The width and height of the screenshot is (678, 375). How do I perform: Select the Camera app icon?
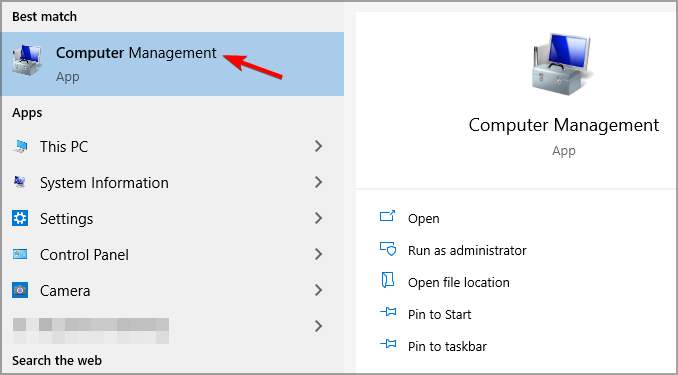[20, 290]
